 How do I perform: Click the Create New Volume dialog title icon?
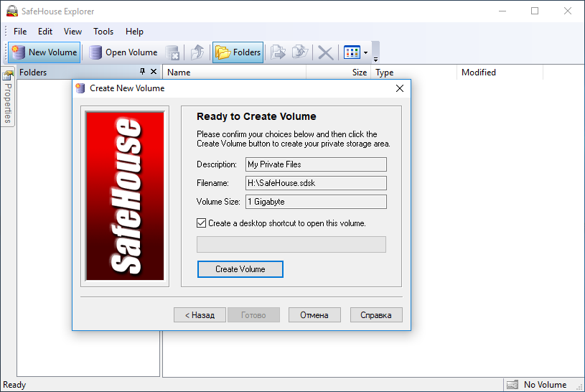pyautogui.click(x=80, y=88)
